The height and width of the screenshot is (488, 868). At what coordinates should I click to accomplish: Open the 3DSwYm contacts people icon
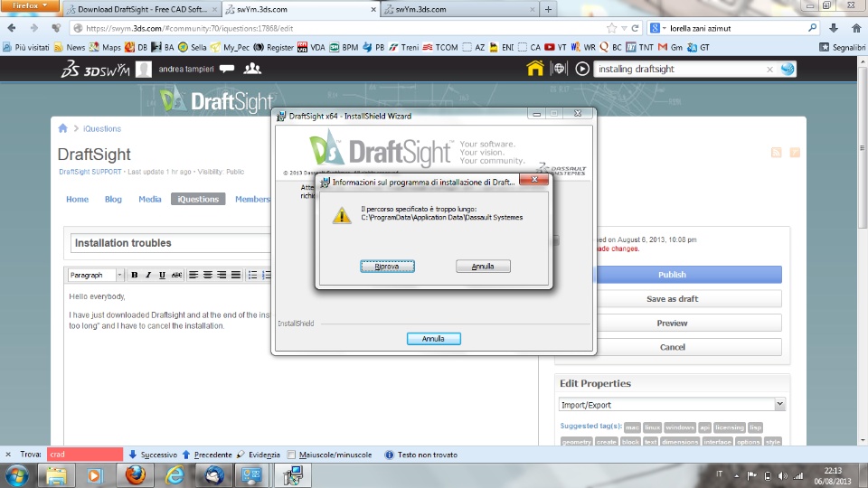[x=252, y=69]
